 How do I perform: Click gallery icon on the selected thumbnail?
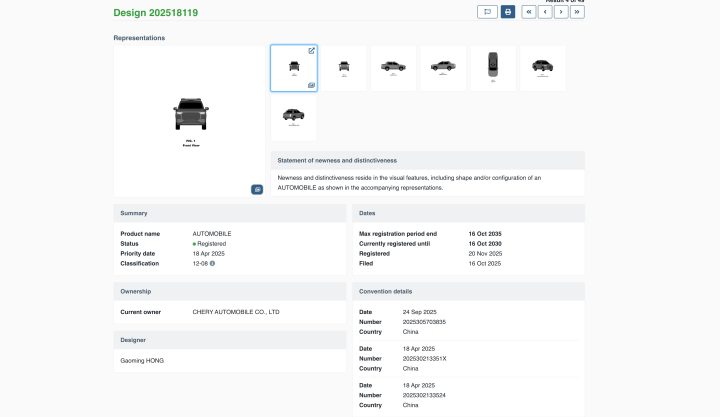[x=311, y=86]
